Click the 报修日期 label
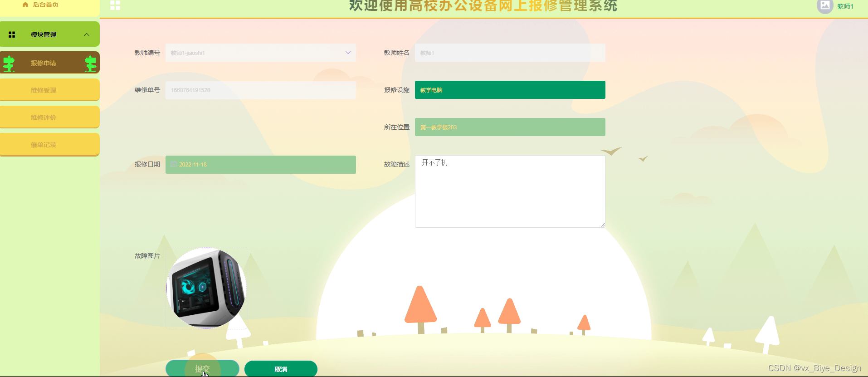 click(x=147, y=164)
